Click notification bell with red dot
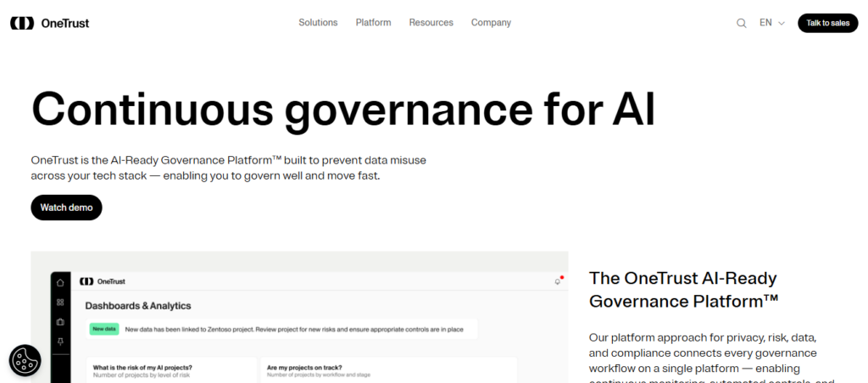The width and height of the screenshot is (868, 383). 558,280
